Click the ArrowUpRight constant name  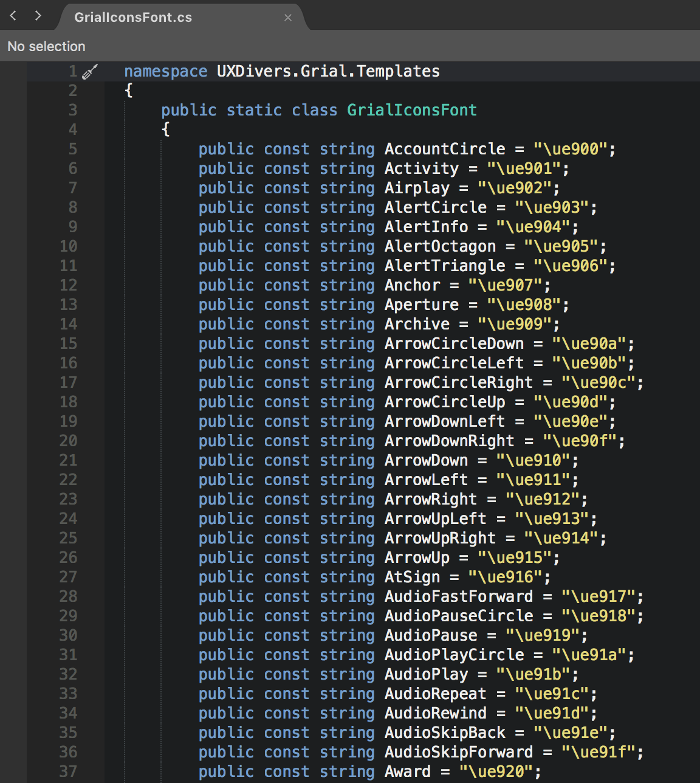point(441,538)
